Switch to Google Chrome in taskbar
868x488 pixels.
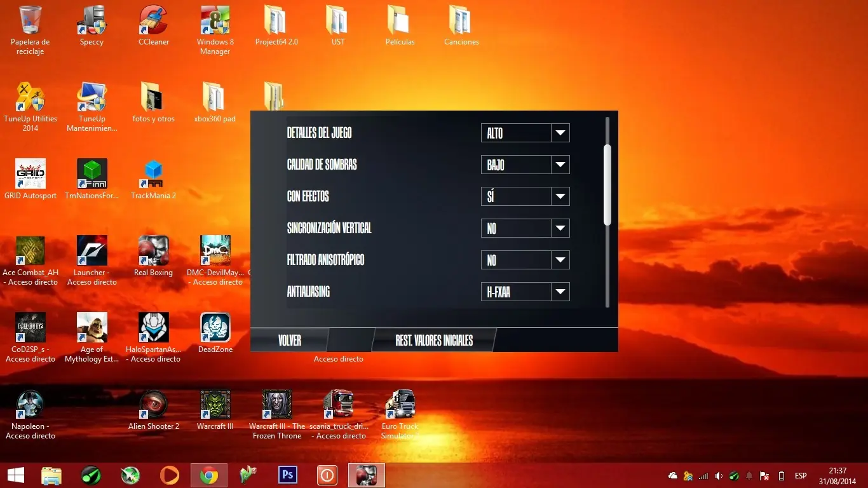(x=209, y=475)
